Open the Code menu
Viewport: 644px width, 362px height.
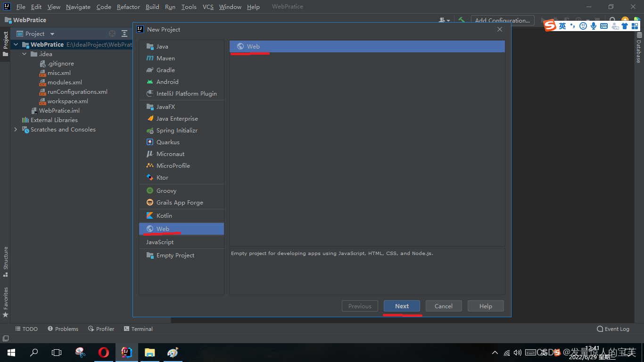[104, 7]
